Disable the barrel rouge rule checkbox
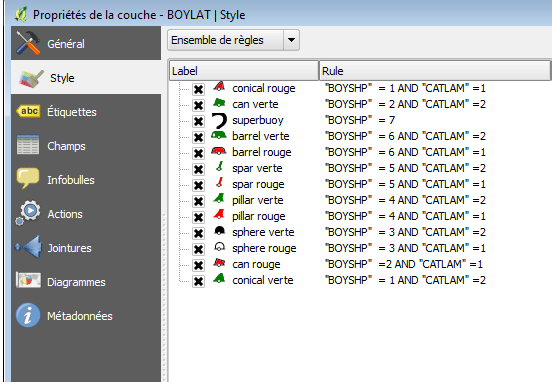This screenshot has width=552, height=382. pos(198,153)
